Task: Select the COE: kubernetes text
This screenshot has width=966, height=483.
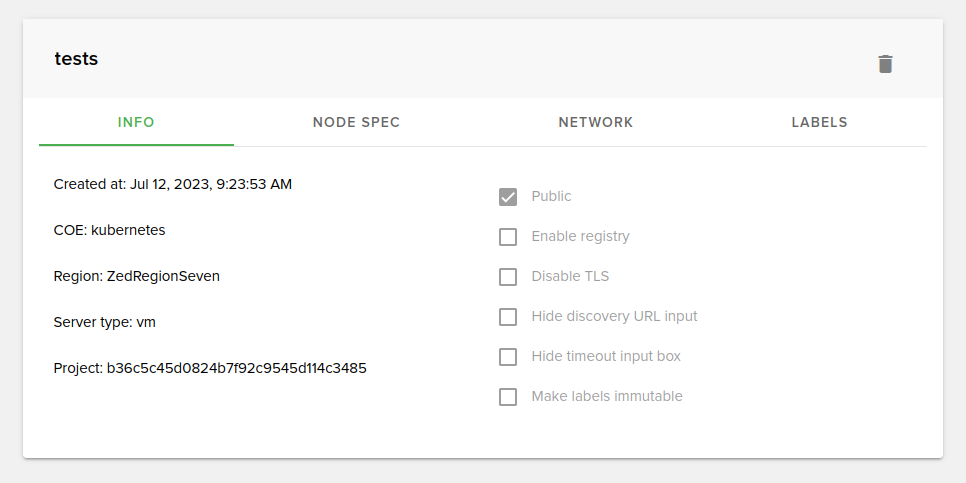Action: [109, 230]
